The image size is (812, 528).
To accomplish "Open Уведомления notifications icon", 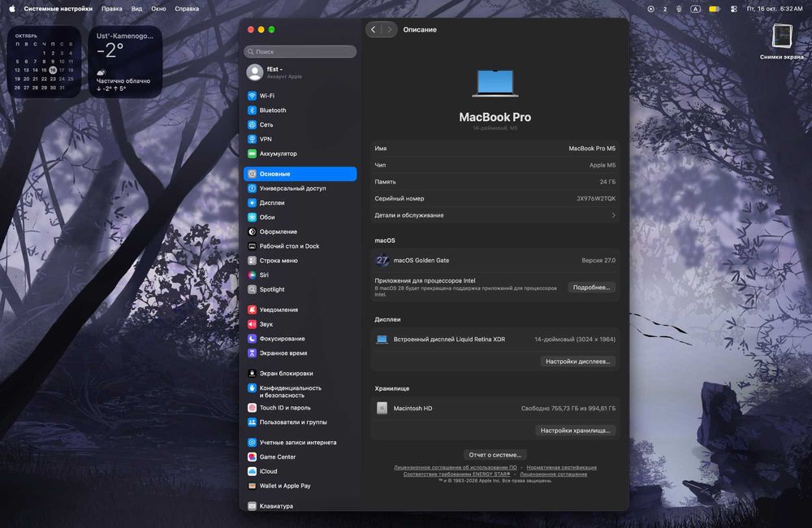I will point(252,309).
